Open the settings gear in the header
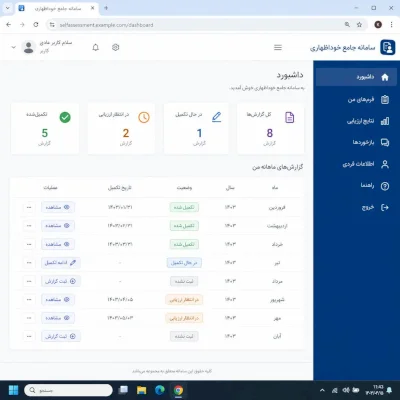The image size is (400, 400). click(115, 47)
